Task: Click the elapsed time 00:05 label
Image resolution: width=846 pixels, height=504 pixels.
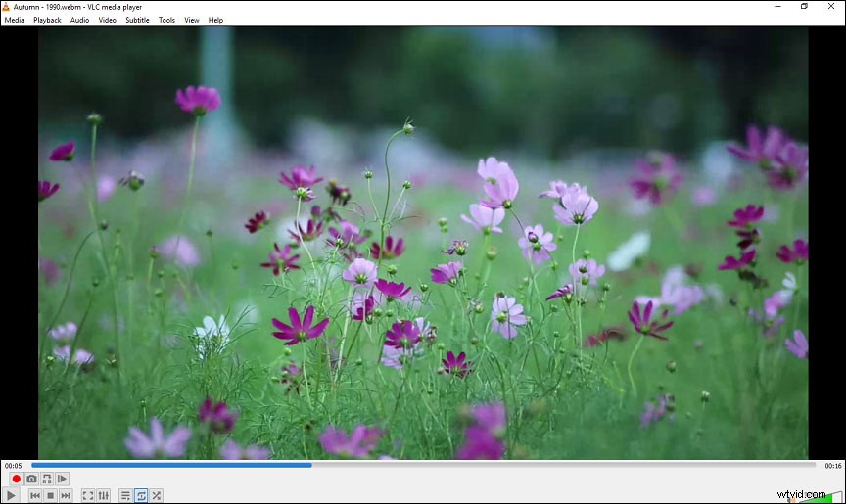Action: pos(14,466)
